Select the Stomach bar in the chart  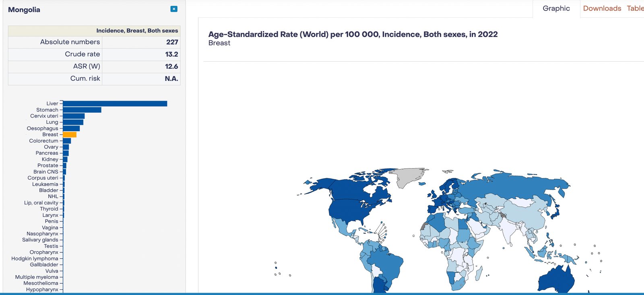click(82, 110)
